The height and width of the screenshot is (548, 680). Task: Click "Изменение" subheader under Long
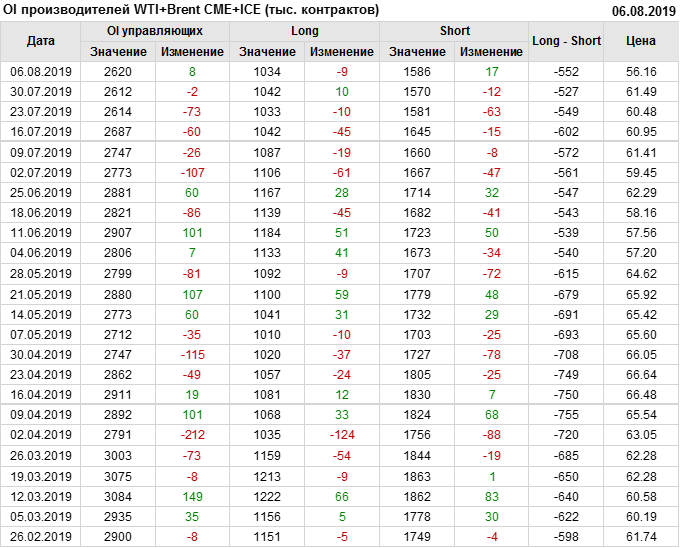341,51
